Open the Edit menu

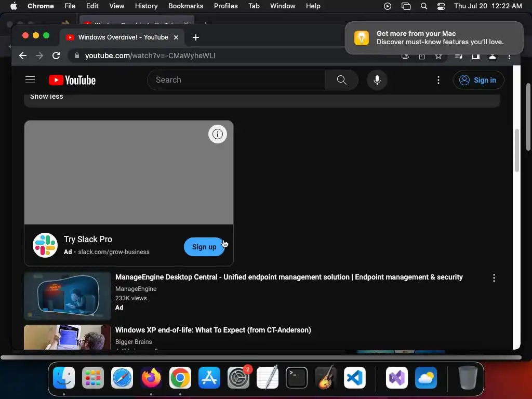coord(92,6)
